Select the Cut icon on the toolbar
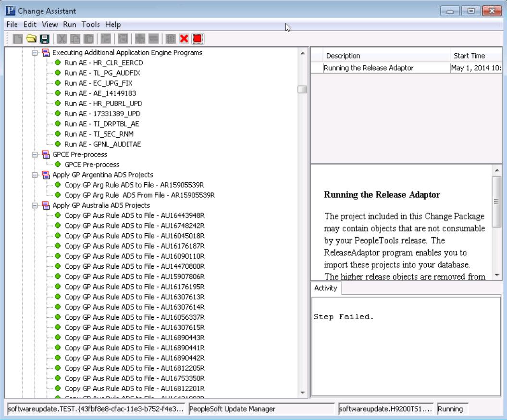This screenshot has width=507, height=420. pyautogui.click(x=62, y=38)
